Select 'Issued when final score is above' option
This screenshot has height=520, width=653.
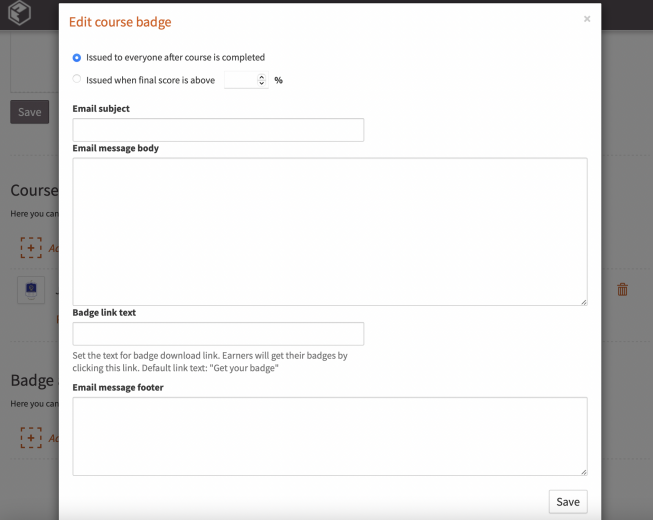[77, 80]
